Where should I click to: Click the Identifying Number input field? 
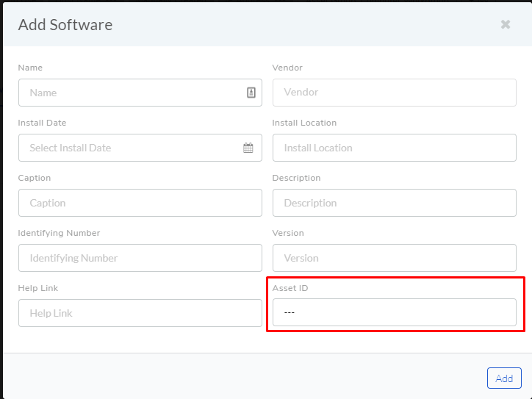(x=140, y=258)
